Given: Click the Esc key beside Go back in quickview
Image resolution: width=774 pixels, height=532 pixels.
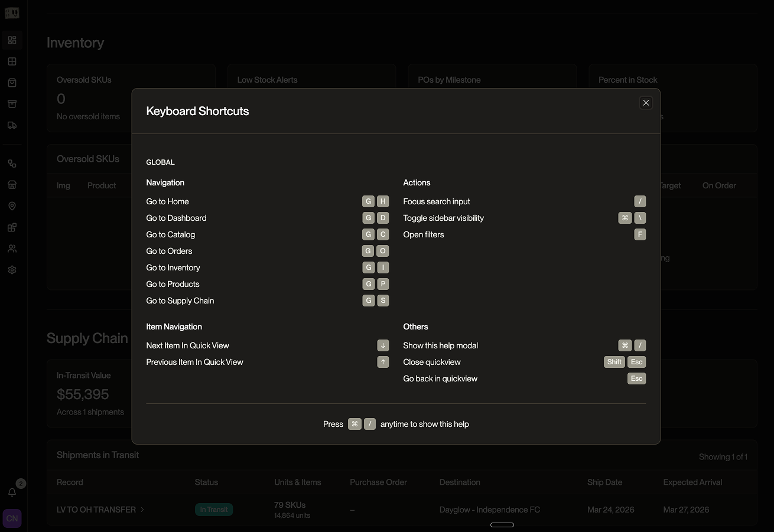Looking at the screenshot, I should (x=636, y=378).
